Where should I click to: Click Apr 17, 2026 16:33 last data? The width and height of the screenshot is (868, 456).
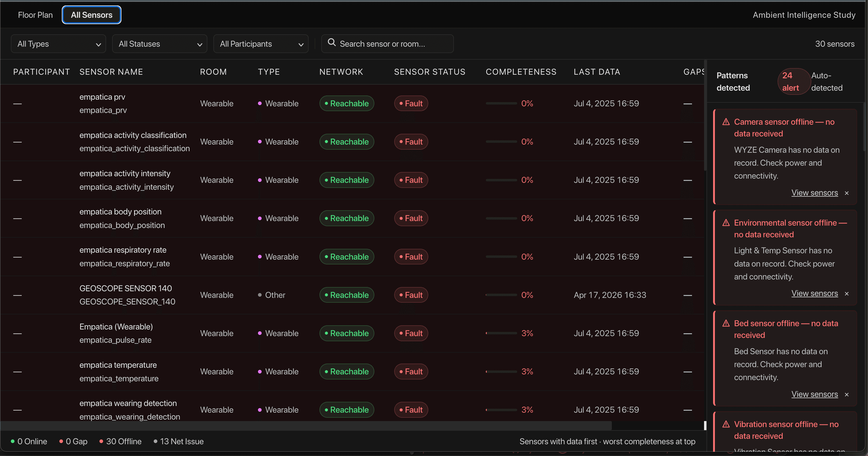610,295
